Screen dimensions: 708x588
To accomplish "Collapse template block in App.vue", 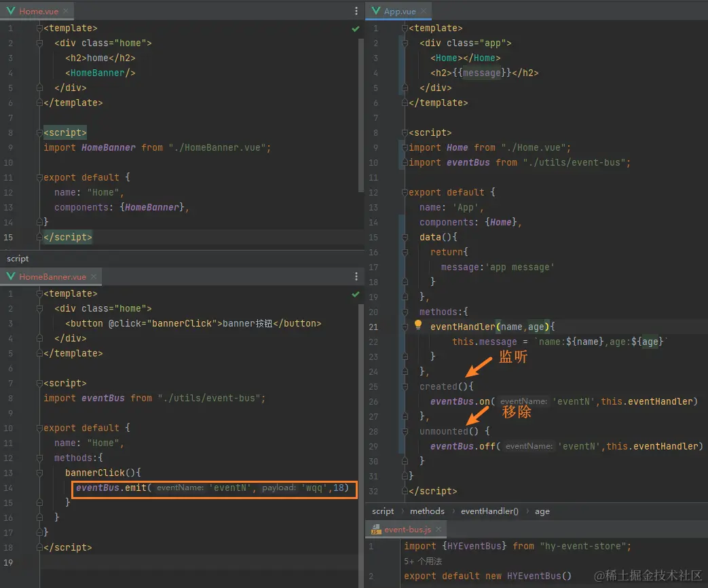I will click(x=405, y=29).
